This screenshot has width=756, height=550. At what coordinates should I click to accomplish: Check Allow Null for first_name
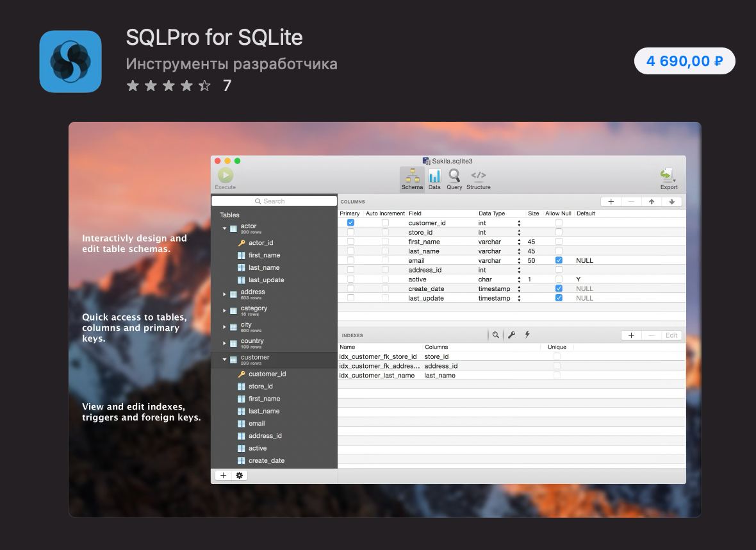point(559,242)
